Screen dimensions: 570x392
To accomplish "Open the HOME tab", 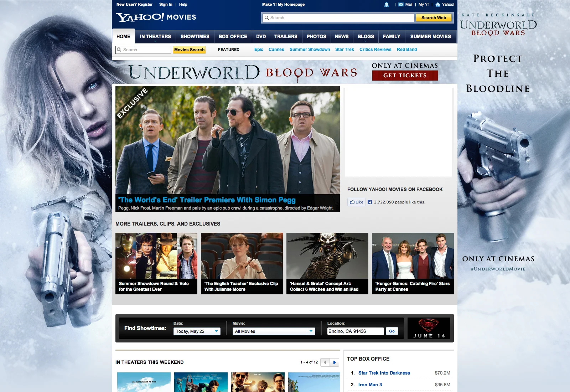I will tap(123, 36).
